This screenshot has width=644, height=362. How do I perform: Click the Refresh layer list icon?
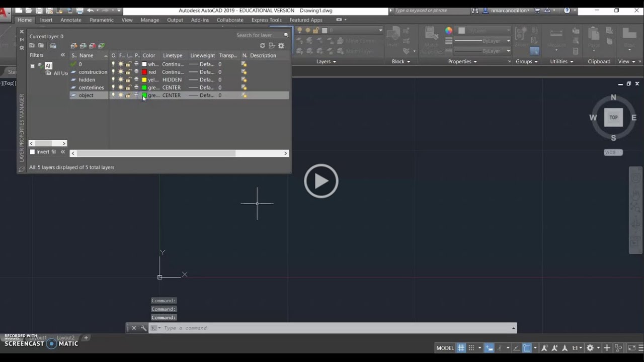pos(262,46)
